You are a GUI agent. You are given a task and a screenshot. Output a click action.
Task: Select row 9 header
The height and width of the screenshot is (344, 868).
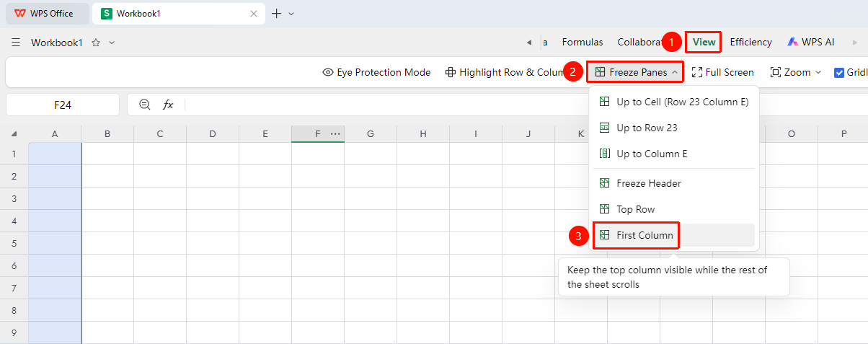[x=14, y=332]
